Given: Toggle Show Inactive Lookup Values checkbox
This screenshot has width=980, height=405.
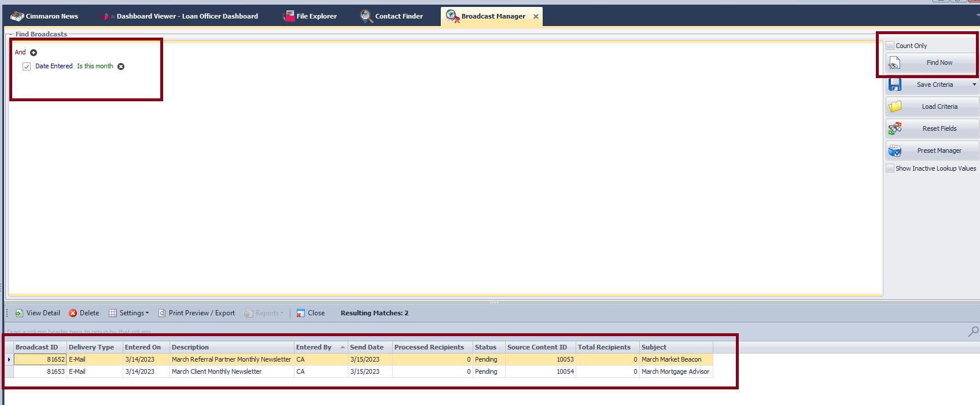Looking at the screenshot, I should pyautogui.click(x=890, y=168).
